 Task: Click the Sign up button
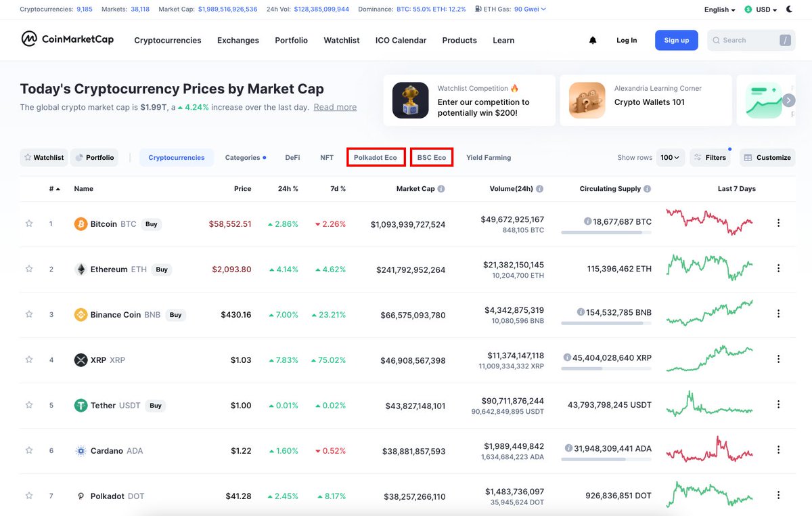click(676, 40)
